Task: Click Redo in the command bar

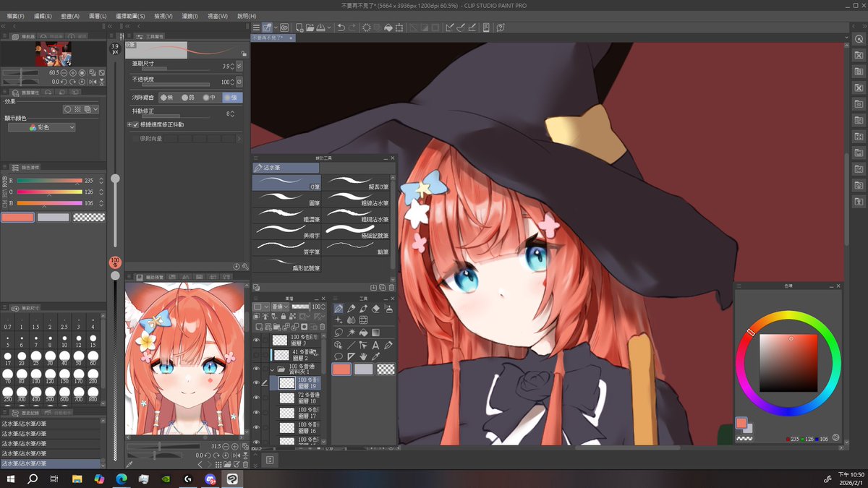Action: pyautogui.click(x=352, y=27)
